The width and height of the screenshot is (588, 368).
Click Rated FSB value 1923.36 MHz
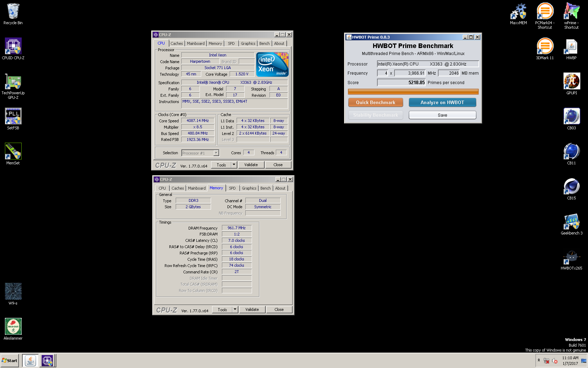198,139
